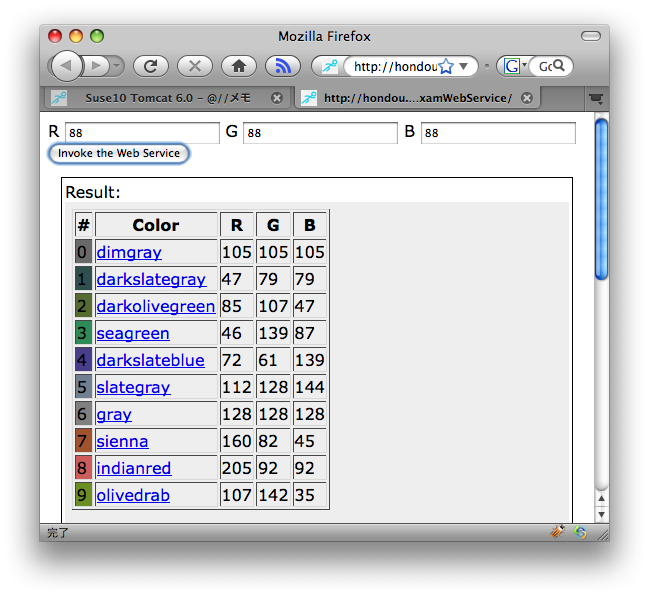Viewport: 649px width, 596px height.
Task: Bookmark page with the star icon
Action: [446, 66]
